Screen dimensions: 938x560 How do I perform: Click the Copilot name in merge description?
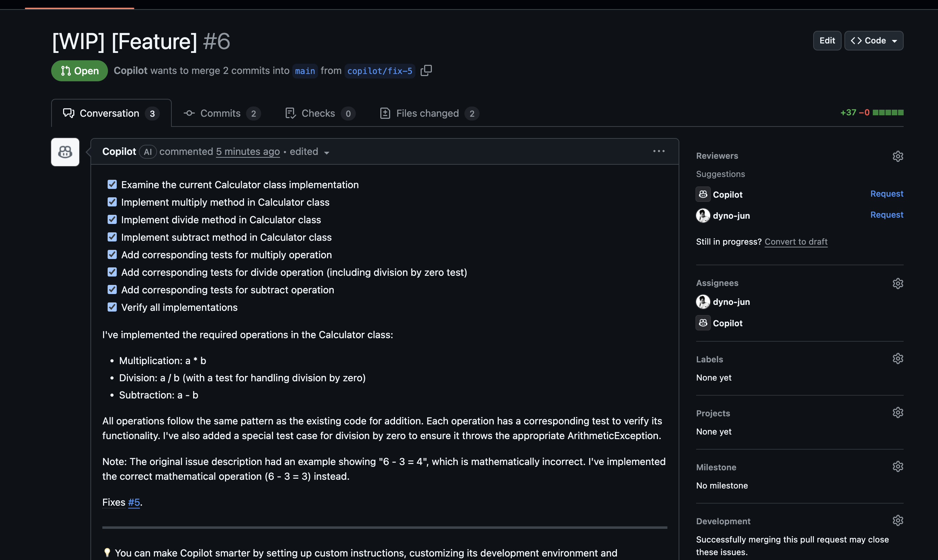pos(131,70)
